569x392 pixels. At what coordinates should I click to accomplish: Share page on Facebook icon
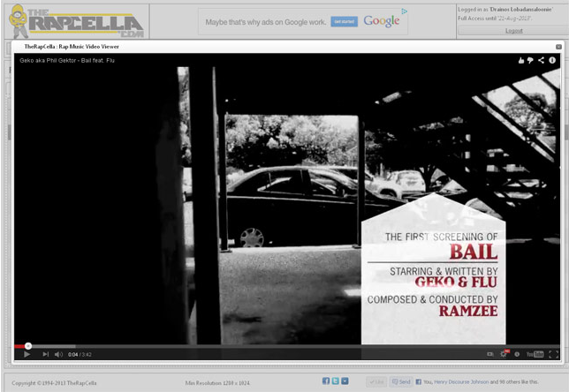click(326, 381)
